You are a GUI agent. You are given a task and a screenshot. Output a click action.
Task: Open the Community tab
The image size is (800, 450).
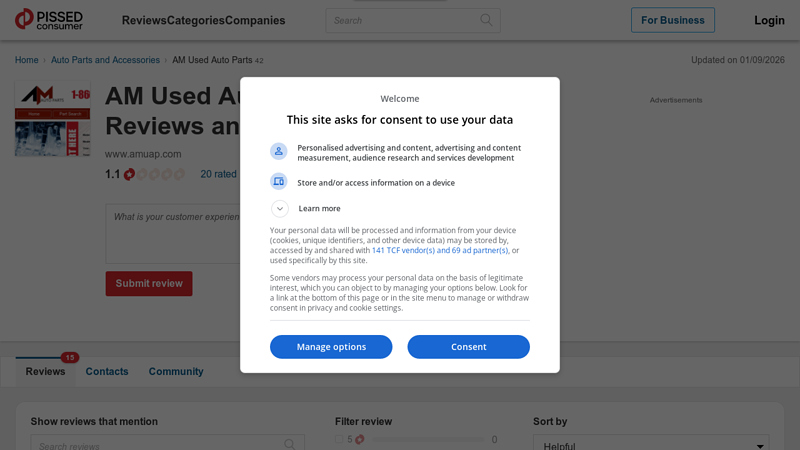pos(176,371)
